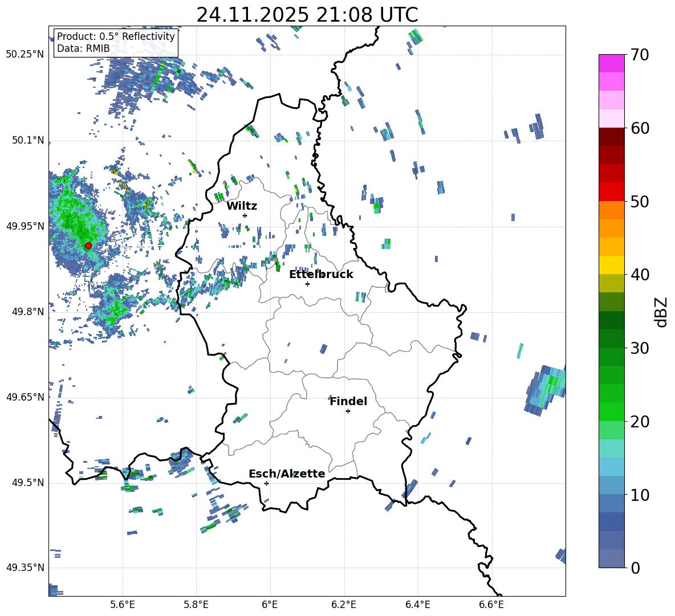The width and height of the screenshot is (675, 616).
Task: Click the colorbar tick label 0
Action: tap(635, 568)
